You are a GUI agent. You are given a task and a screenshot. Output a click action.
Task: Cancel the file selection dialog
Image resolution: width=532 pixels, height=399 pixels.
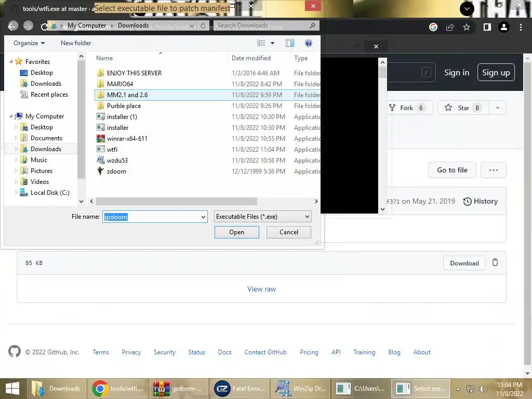point(289,232)
